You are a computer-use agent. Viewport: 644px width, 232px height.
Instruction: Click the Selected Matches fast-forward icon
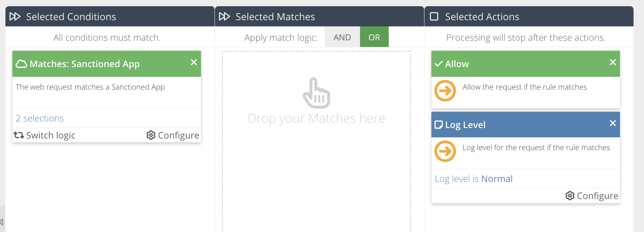[x=224, y=17]
